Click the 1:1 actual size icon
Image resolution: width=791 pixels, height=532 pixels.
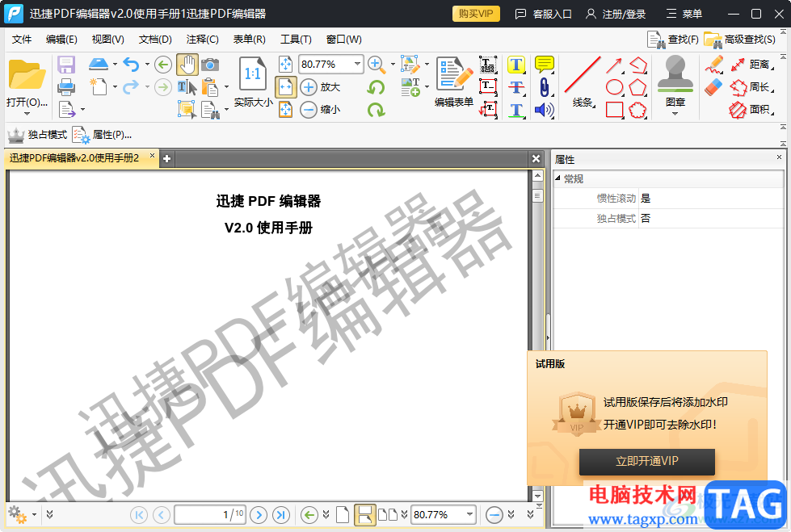(252, 74)
